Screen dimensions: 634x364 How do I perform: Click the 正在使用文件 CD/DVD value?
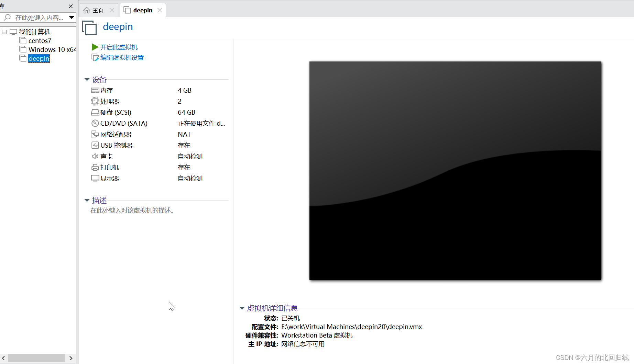coord(201,123)
